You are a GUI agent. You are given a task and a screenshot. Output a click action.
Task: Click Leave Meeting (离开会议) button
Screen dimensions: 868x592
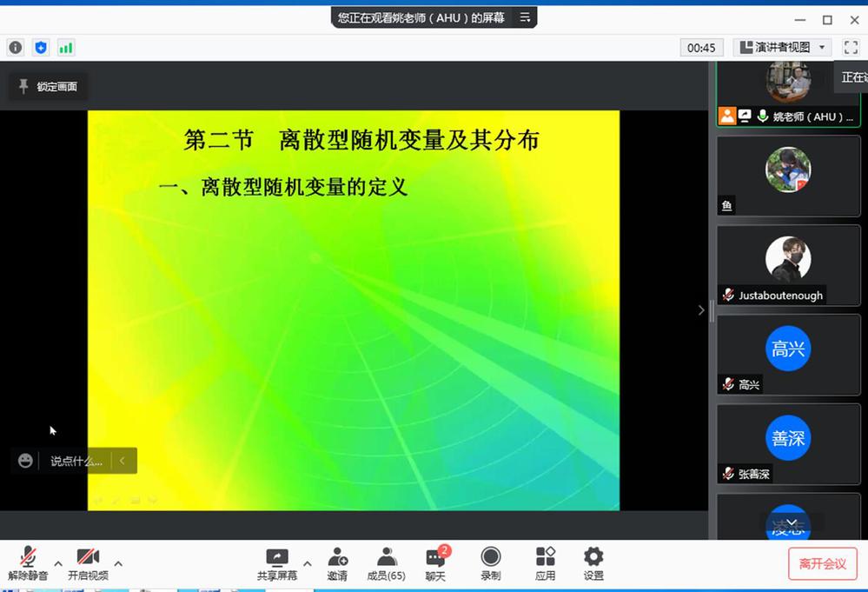pos(822,564)
